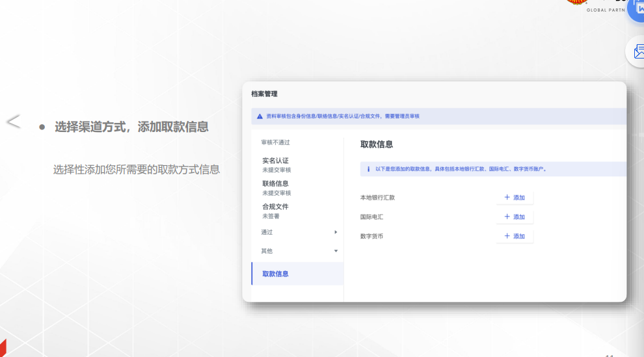Open the 联络信息 sidebar item
Viewport: 644px width, 357px height.
click(x=276, y=183)
